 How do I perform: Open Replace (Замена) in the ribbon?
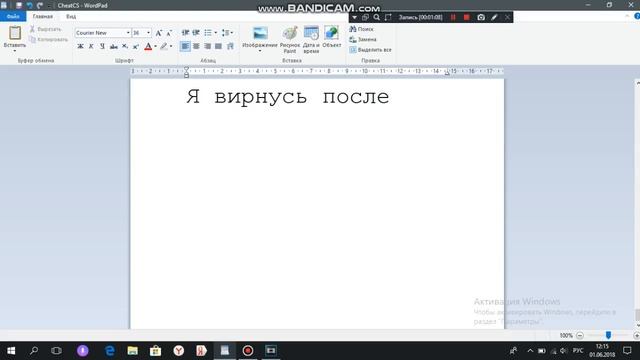click(363, 40)
